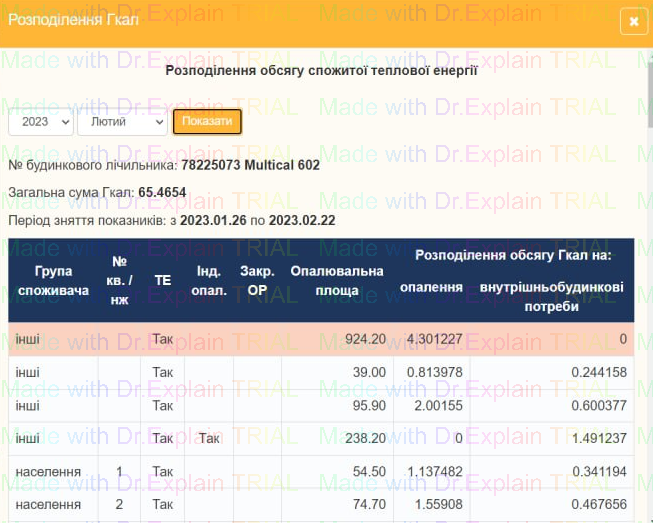653x523 pixels.
Task: Click the vertical scrollbar on the right
Action: pos(647,300)
